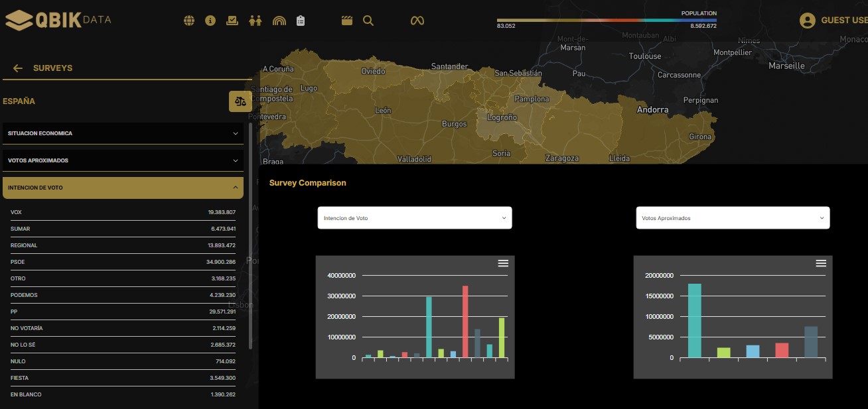Image resolution: width=868 pixels, height=409 pixels.
Task: Select the ballot box check icon
Action: [232, 21]
